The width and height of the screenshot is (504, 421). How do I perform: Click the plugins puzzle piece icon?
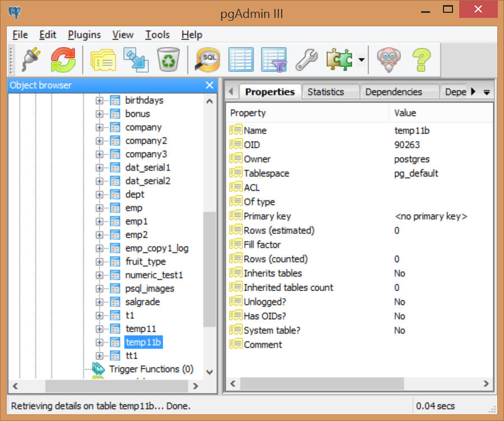pos(339,59)
